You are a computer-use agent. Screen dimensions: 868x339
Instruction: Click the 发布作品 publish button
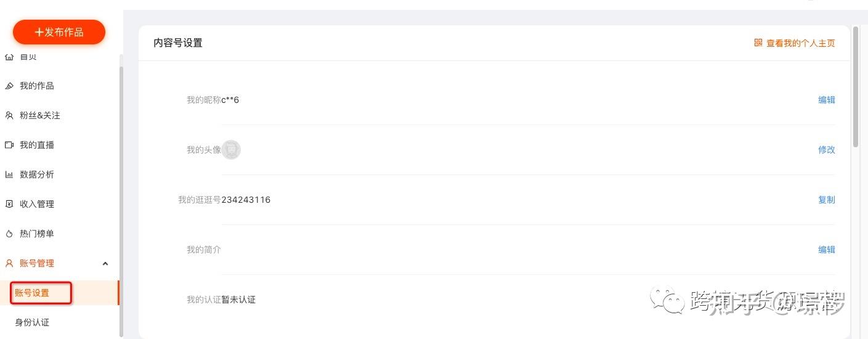coord(59,32)
